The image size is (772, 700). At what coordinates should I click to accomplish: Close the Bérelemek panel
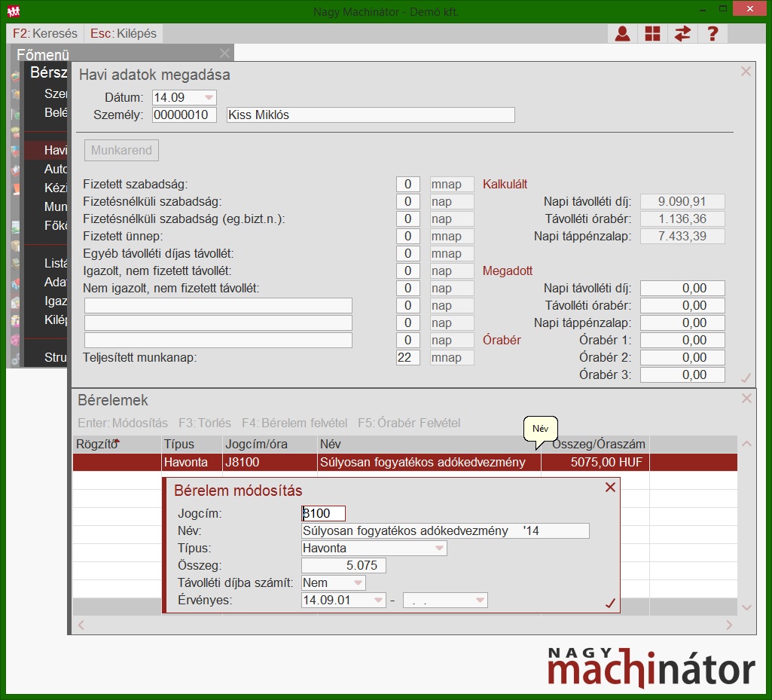pos(746,399)
